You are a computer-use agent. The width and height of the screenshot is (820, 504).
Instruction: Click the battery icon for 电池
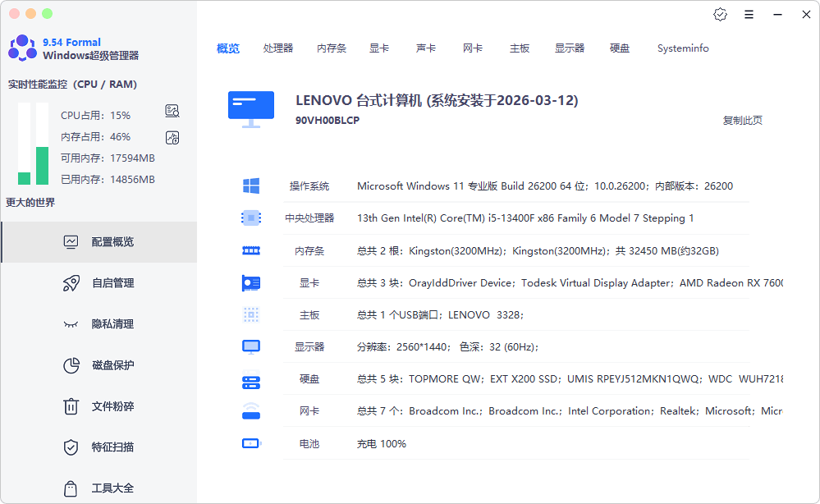(x=251, y=443)
